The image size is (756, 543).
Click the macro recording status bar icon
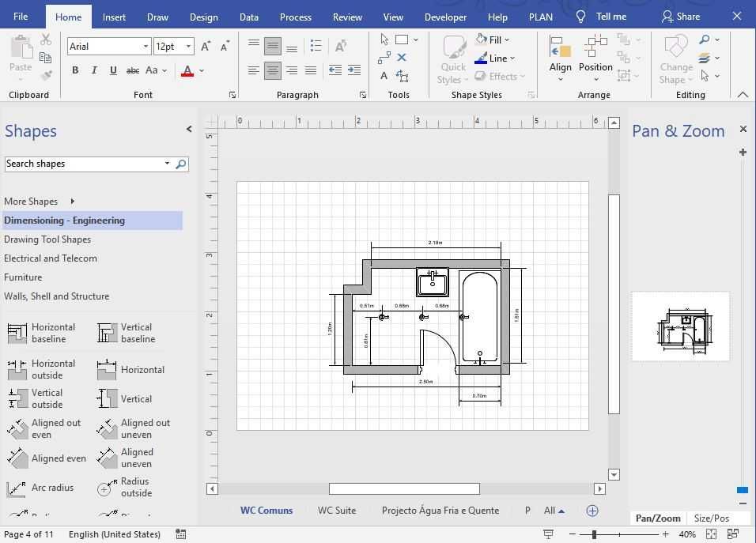point(181,534)
